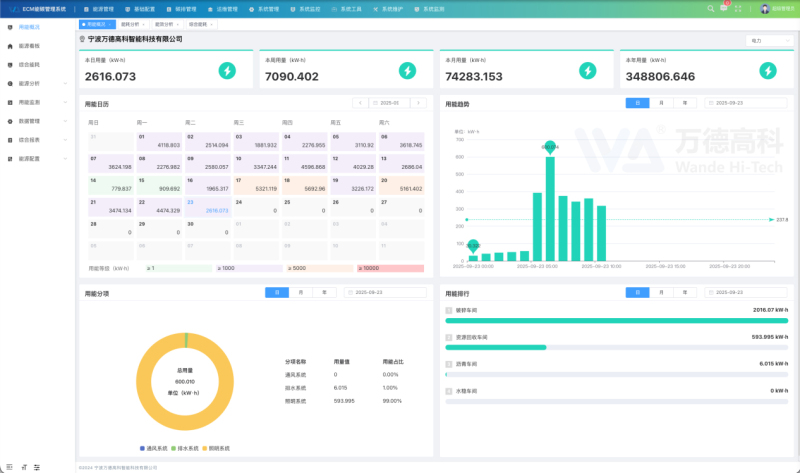Open the 电力 energy type dropdown

point(769,40)
